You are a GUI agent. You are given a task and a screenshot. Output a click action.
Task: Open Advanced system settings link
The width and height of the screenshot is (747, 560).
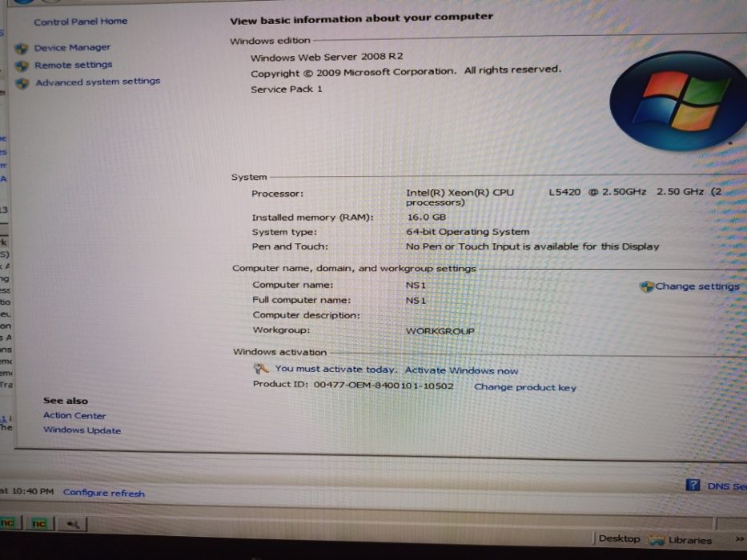tap(98, 82)
